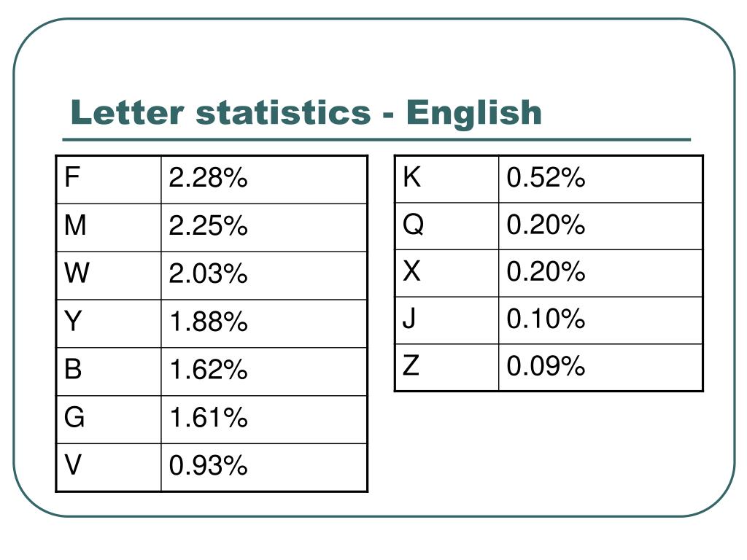Click the letter Q cell

coord(447,226)
